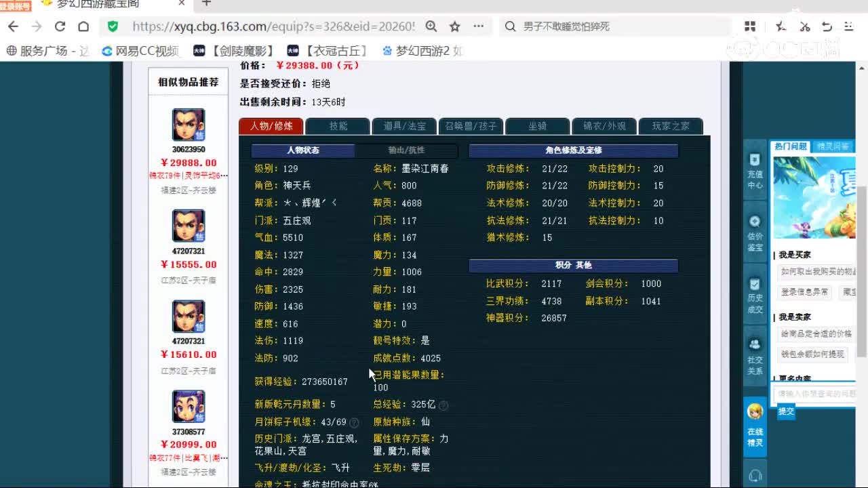Open the 历史成交 sidebar icon

[x=755, y=295]
